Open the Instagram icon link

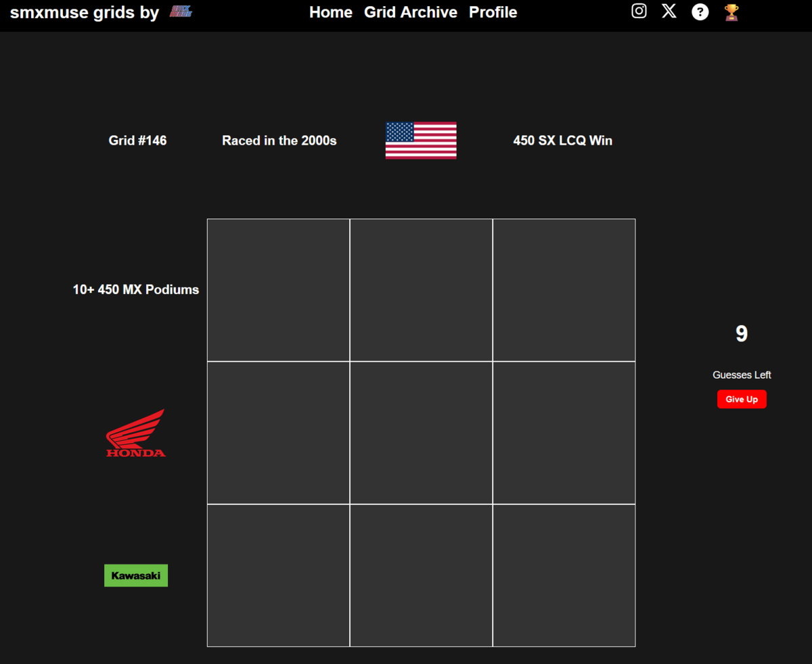[x=639, y=11]
